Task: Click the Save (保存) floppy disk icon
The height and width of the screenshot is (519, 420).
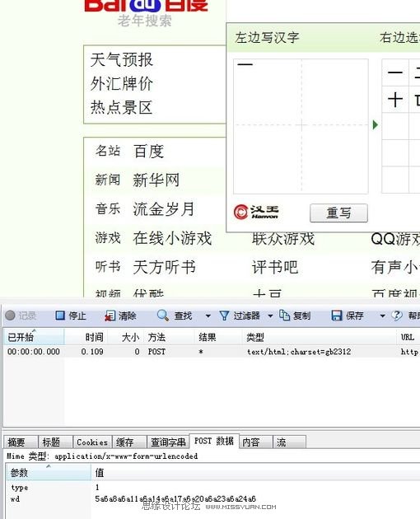Action: pos(336,316)
